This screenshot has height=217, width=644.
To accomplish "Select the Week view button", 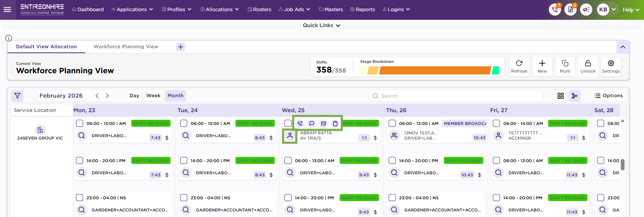I will (x=153, y=95).
